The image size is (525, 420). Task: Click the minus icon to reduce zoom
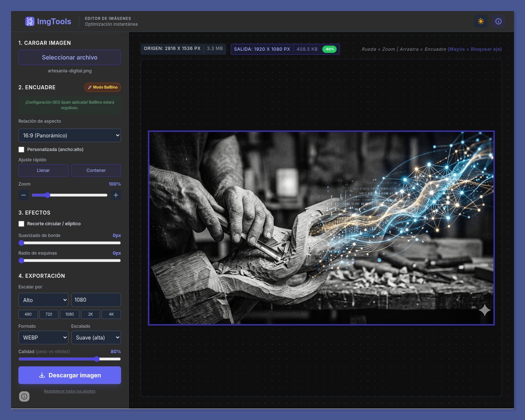[24, 195]
